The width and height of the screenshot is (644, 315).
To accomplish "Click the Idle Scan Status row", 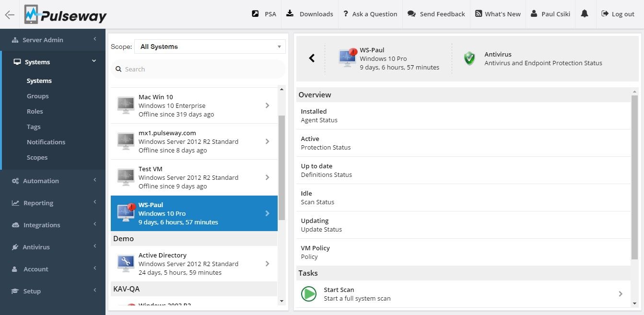I will click(x=464, y=198).
